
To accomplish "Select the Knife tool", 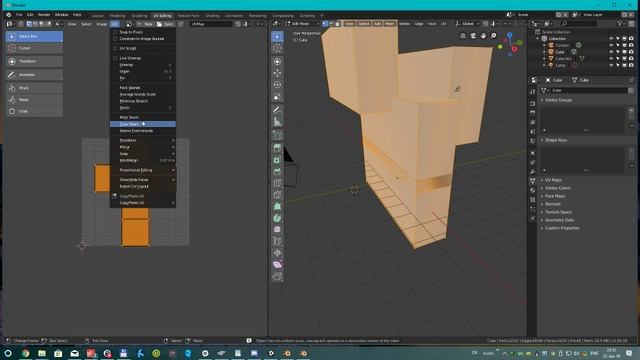I will (x=278, y=195).
